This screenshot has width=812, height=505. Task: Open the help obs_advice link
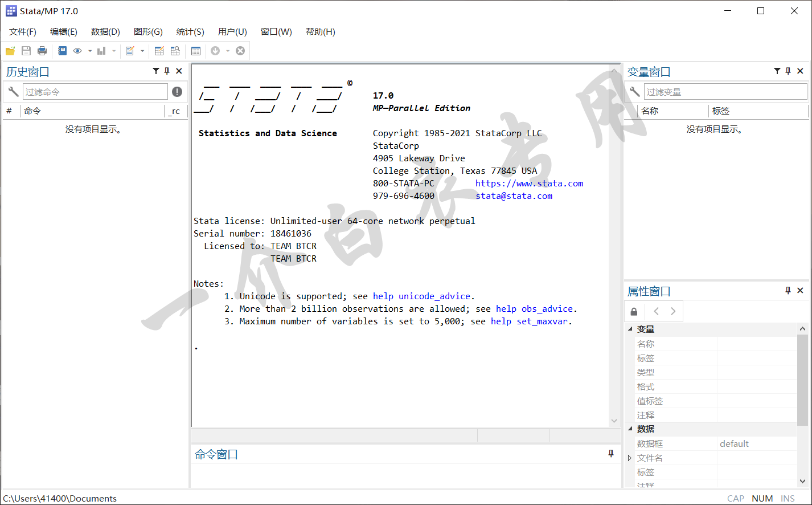tap(534, 309)
